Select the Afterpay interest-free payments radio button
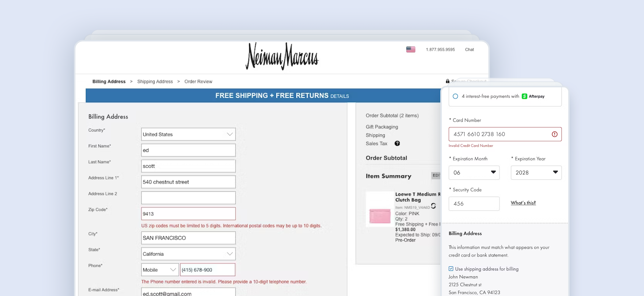Image resolution: width=644 pixels, height=296 pixels. (x=455, y=96)
